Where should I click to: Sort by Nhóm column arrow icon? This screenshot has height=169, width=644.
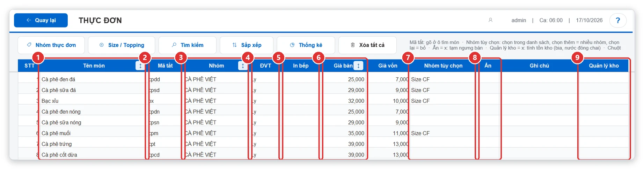(x=243, y=66)
